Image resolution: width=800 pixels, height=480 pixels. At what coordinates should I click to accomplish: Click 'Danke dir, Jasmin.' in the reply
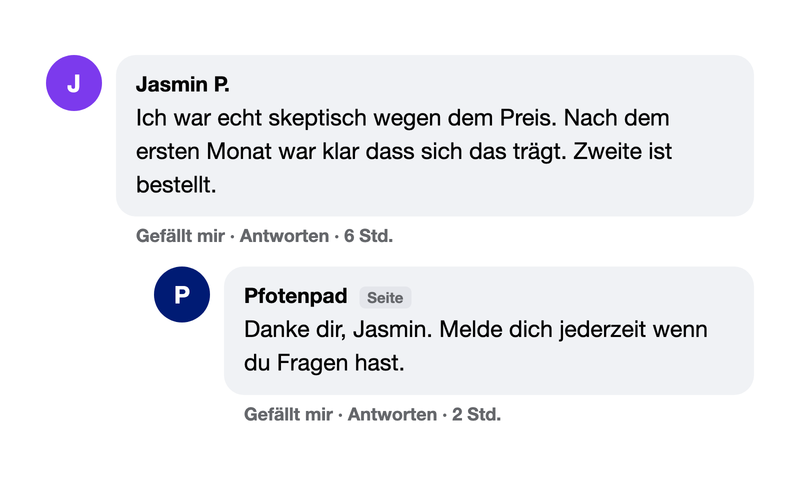click(338, 330)
